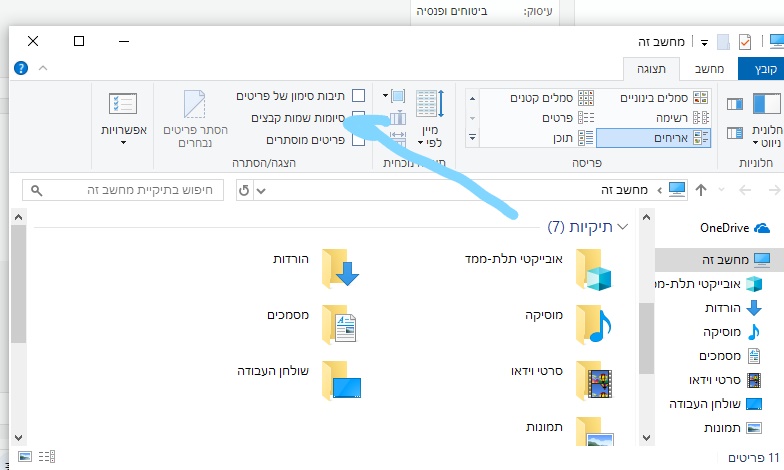This screenshot has width=784, height=470.
Task: Open the Videos folder (סרטי וידאו) in main pane
Action: point(562,381)
